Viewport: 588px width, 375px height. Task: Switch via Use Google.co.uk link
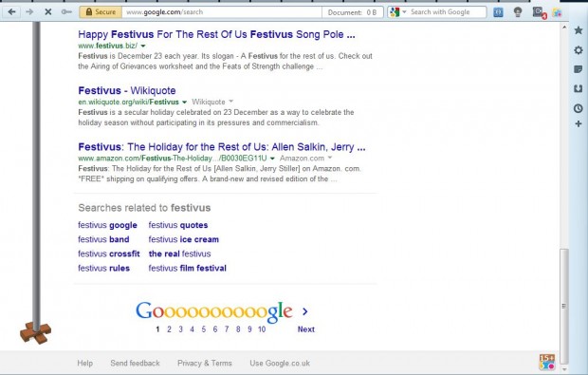(280, 363)
